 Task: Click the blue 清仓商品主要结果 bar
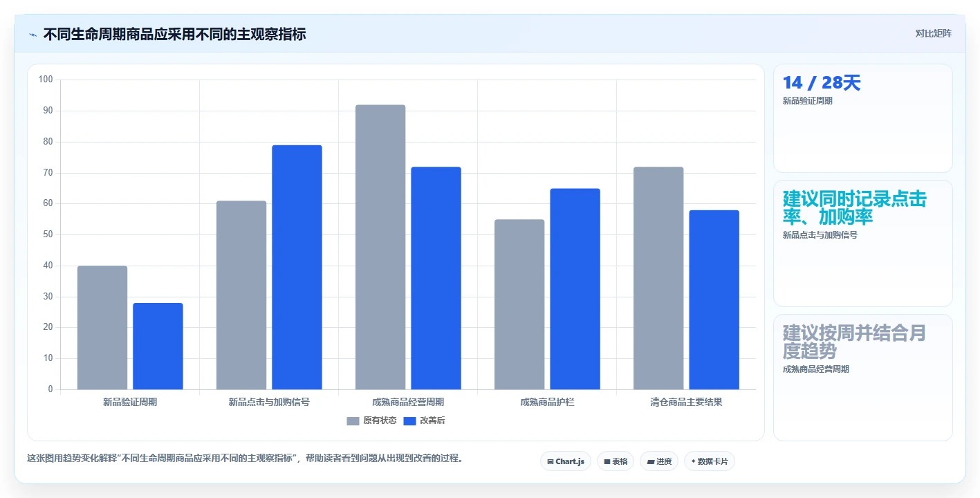coord(714,299)
